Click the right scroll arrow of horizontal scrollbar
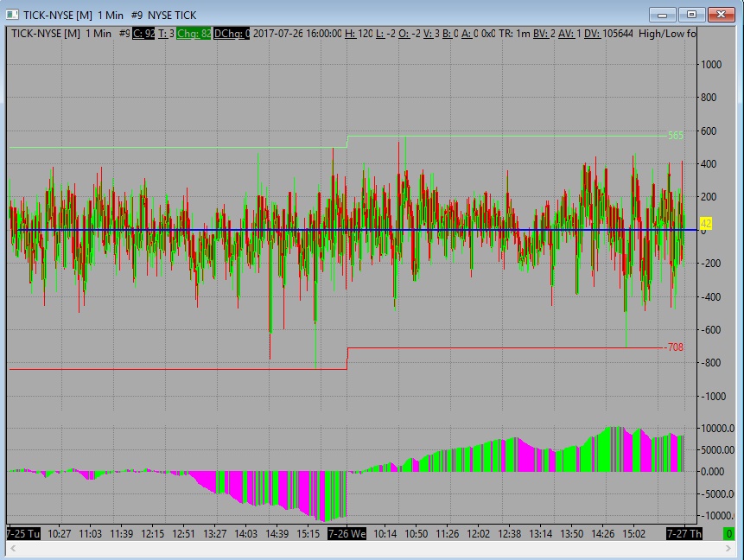 [x=728, y=549]
